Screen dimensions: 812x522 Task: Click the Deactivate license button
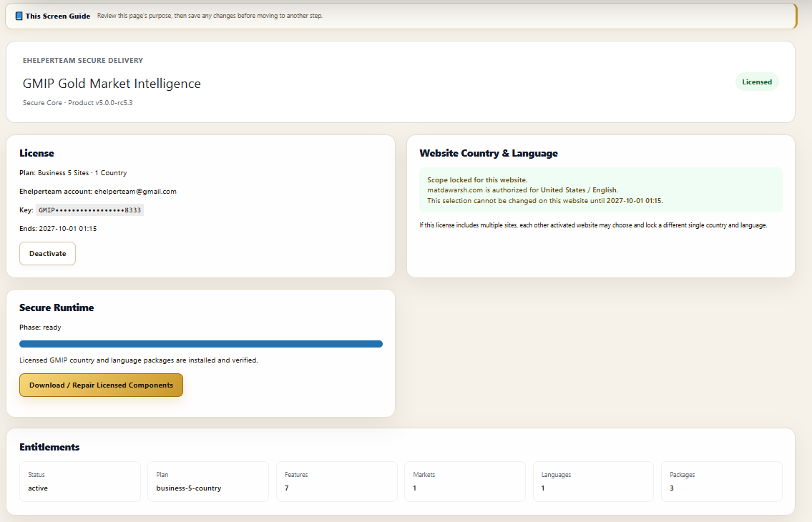click(x=48, y=254)
